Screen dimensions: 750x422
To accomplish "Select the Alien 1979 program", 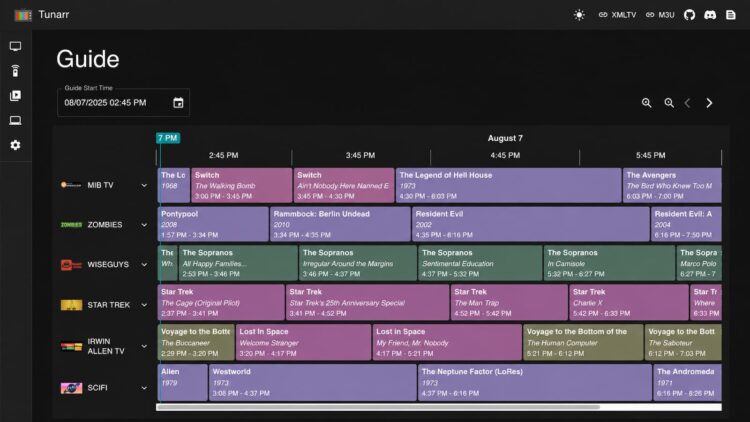I will click(183, 382).
